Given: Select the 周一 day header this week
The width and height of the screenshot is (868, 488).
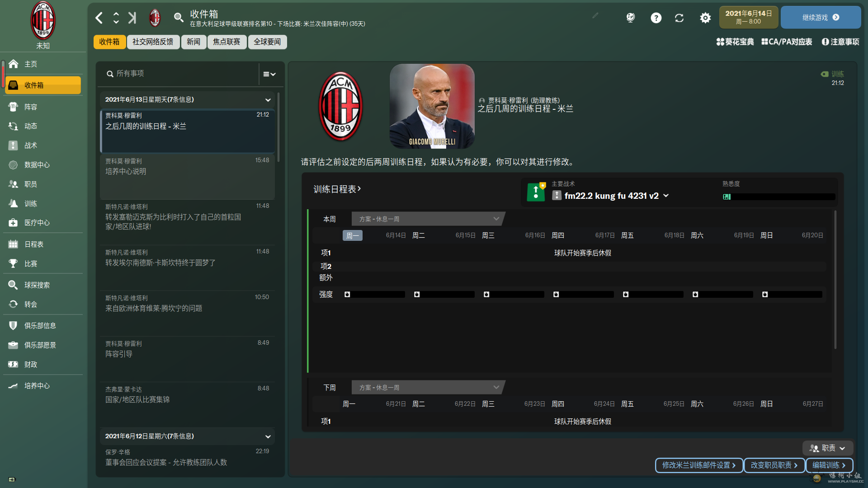Looking at the screenshot, I should 353,235.
